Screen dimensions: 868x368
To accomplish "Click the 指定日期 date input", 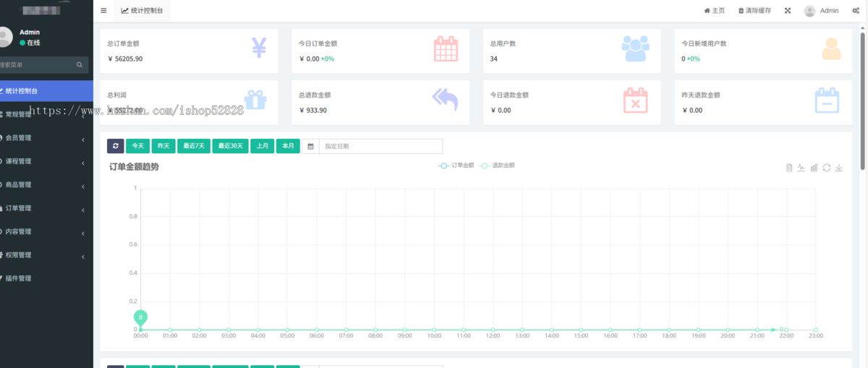I will (380, 146).
